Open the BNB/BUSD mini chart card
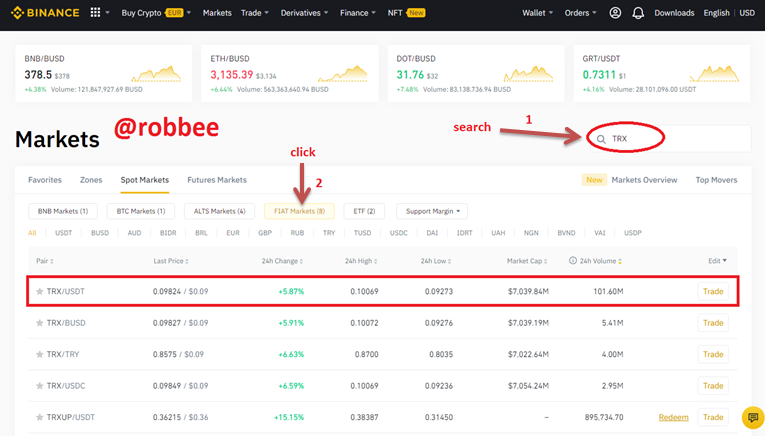This screenshot has width=765, height=437. click(x=103, y=74)
